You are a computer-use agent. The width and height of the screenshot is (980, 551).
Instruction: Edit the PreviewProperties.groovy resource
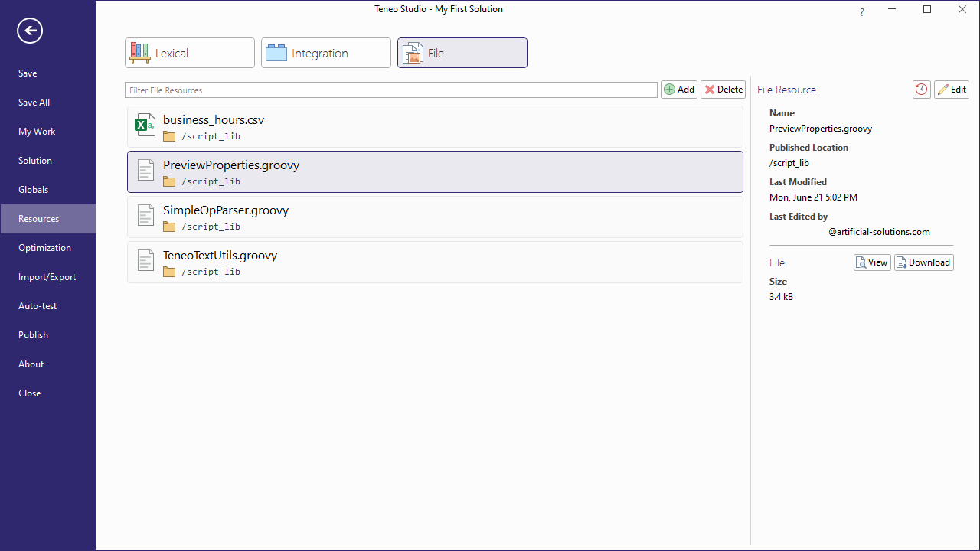[x=952, y=90]
